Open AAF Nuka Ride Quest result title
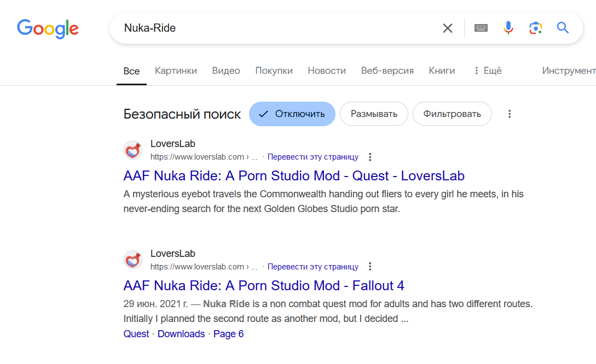This screenshot has width=596, height=364. click(294, 176)
